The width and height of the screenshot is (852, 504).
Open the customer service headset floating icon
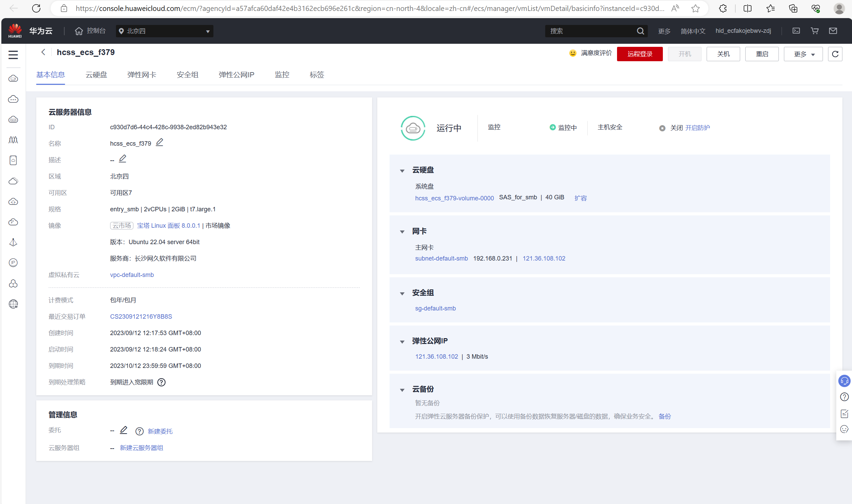point(844,381)
